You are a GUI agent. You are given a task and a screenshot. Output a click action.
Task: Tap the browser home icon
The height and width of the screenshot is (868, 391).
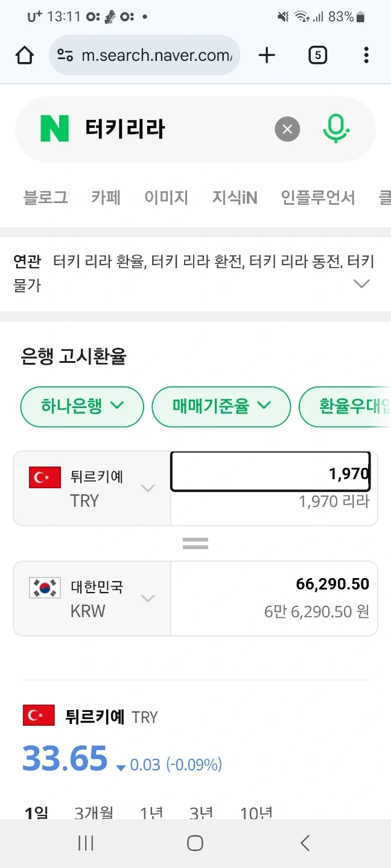point(25,54)
